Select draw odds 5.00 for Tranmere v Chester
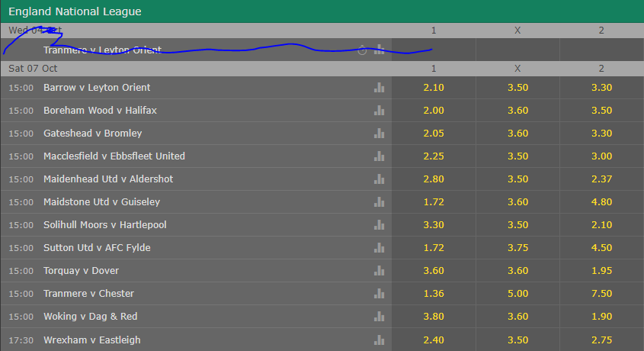The image size is (644, 351). pyautogui.click(x=517, y=294)
